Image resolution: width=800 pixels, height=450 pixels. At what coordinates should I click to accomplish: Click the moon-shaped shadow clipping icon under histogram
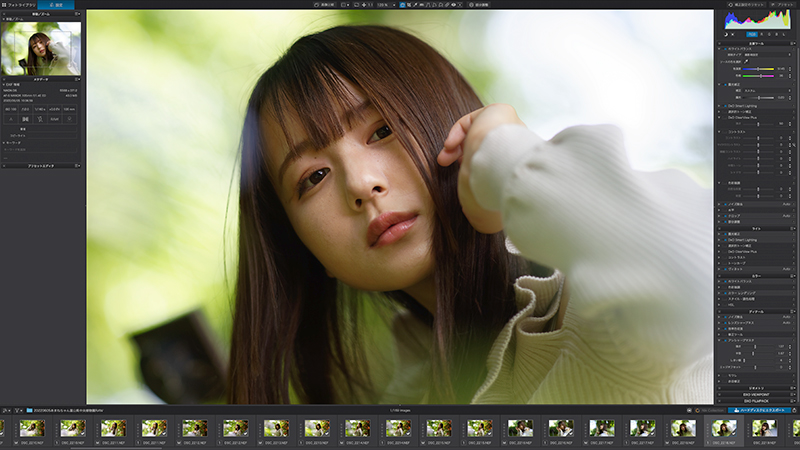(726, 35)
